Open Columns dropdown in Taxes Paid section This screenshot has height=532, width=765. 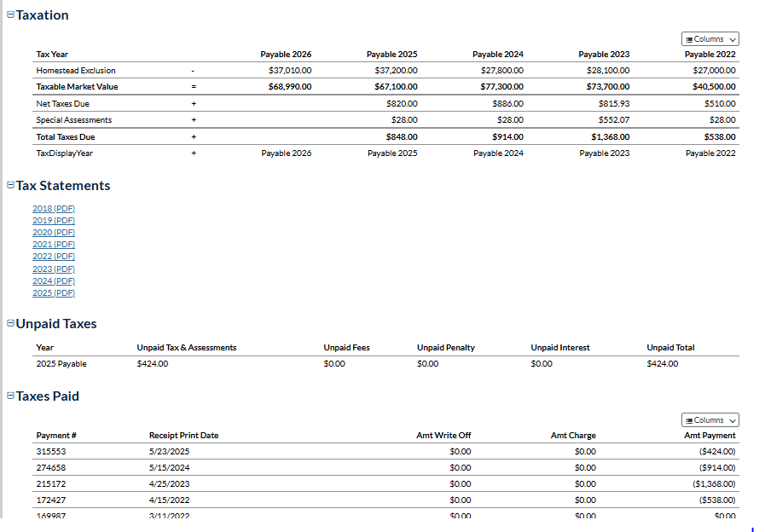coord(710,420)
